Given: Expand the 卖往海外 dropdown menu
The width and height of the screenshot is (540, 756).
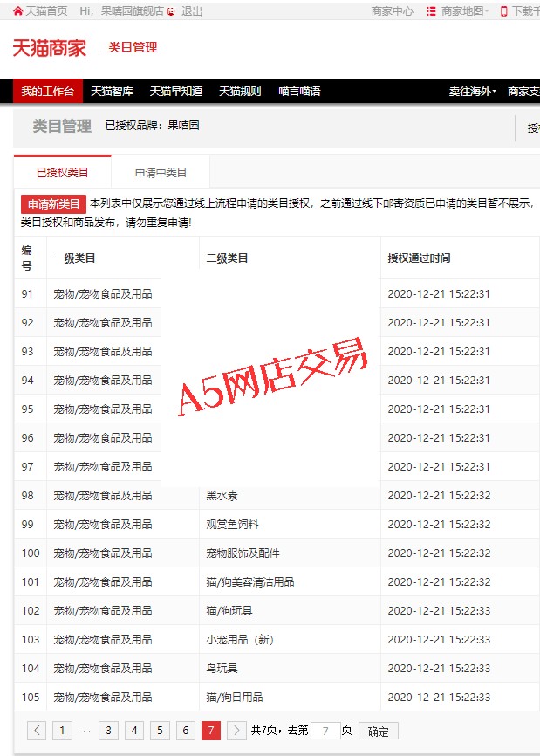Looking at the screenshot, I should (x=473, y=91).
